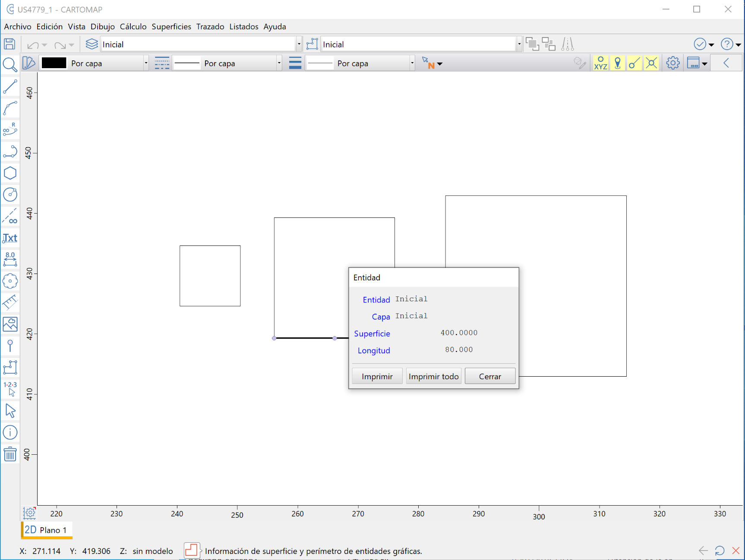Select the line drawing tool

coord(10,86)
